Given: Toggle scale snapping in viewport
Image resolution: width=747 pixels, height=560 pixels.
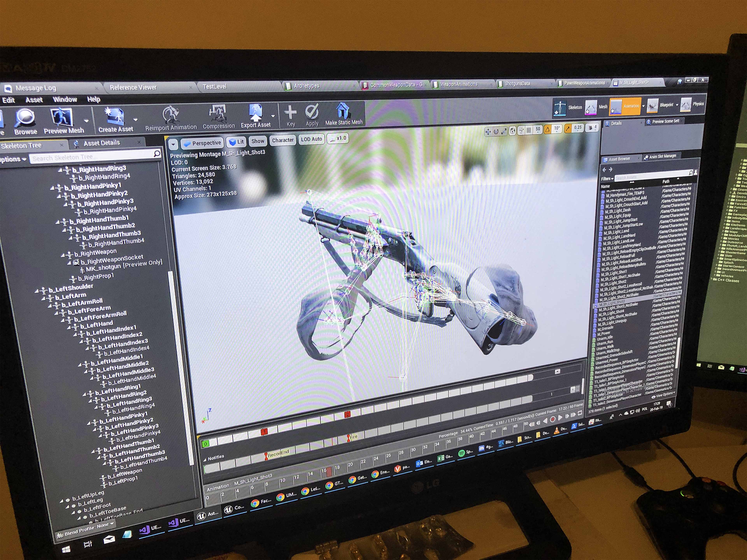Looking at the screenshot, I should (568, 128).
